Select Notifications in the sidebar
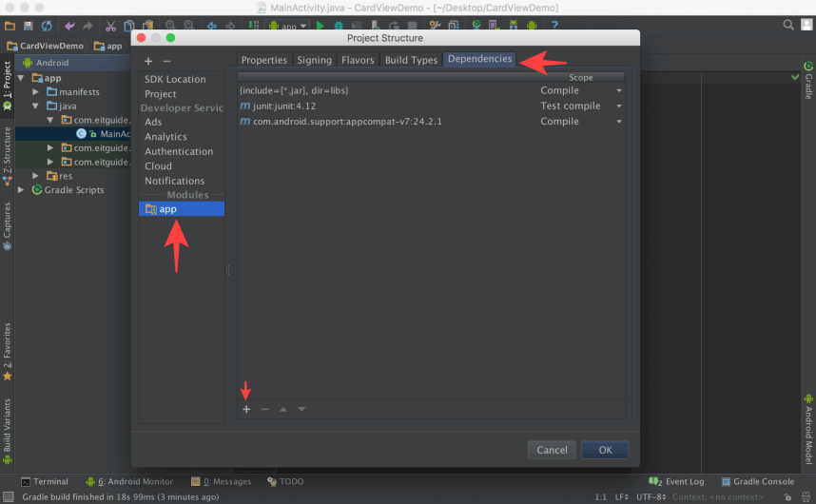This screenshot has width=816, height=504. (x=174, y=181)
